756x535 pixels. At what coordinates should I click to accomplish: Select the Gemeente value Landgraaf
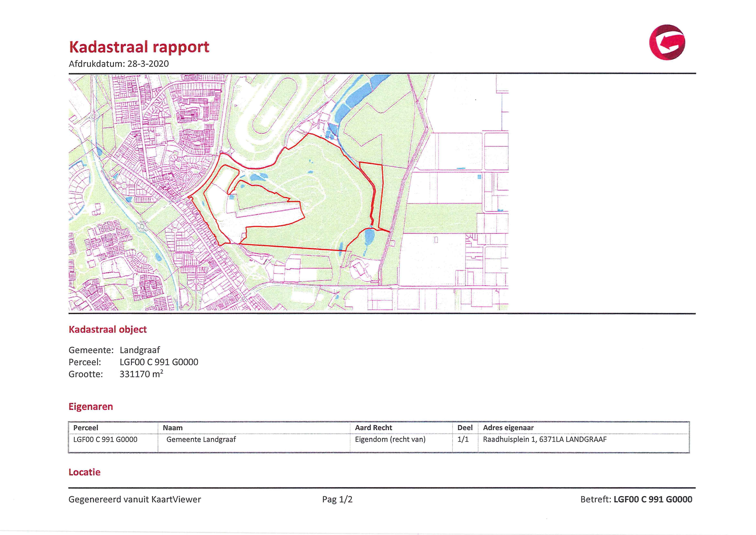tap(140, 350)
